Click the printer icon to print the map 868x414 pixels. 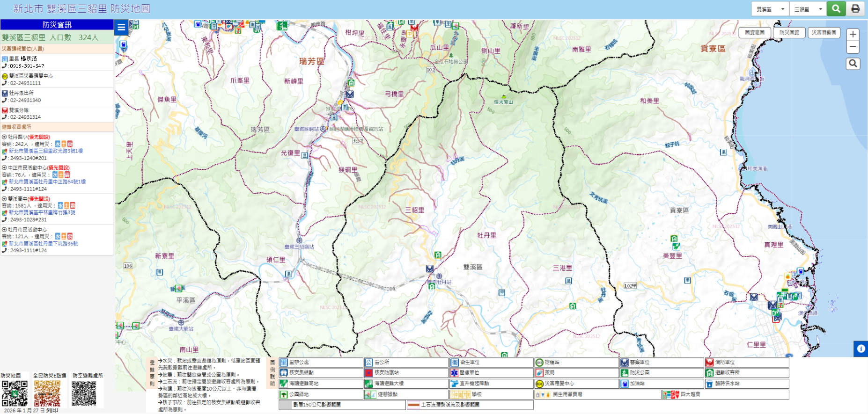855,9
